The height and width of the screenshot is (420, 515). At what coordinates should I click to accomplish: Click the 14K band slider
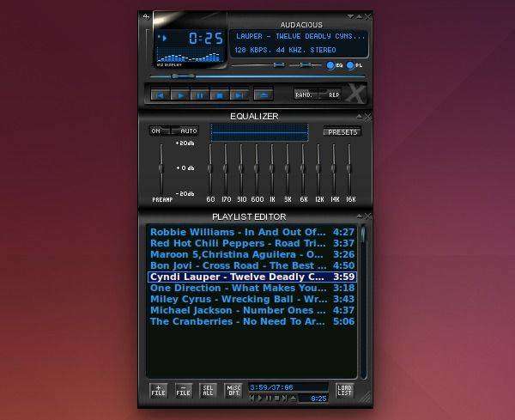pos(334,169)
